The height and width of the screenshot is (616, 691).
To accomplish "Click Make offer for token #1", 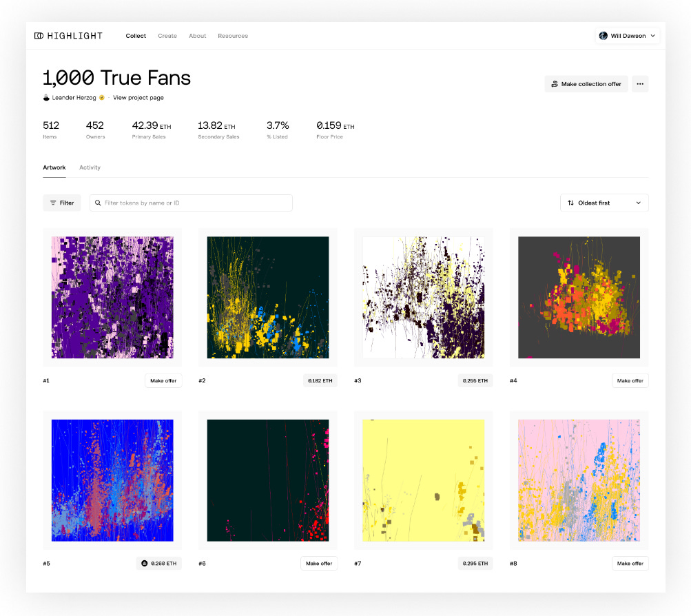I will point(163,380).
